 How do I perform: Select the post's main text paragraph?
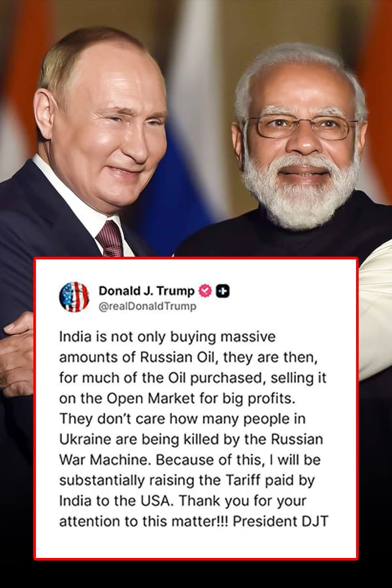(193, 429)
